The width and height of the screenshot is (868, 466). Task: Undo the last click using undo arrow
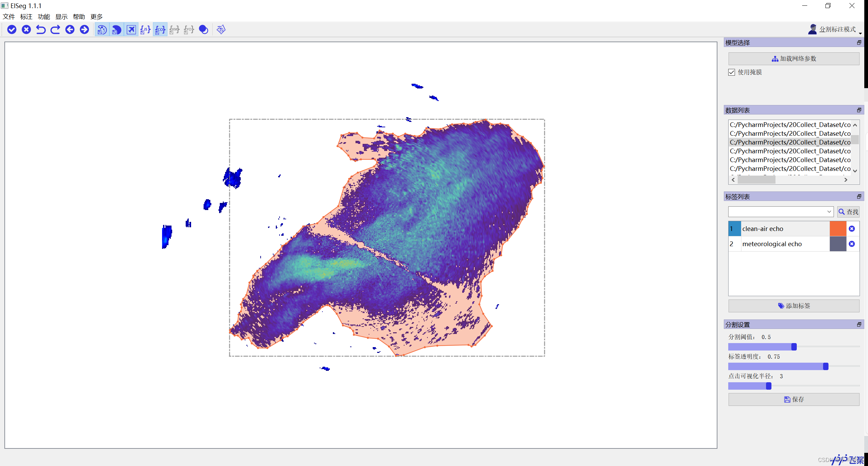(x=41, y=30)
